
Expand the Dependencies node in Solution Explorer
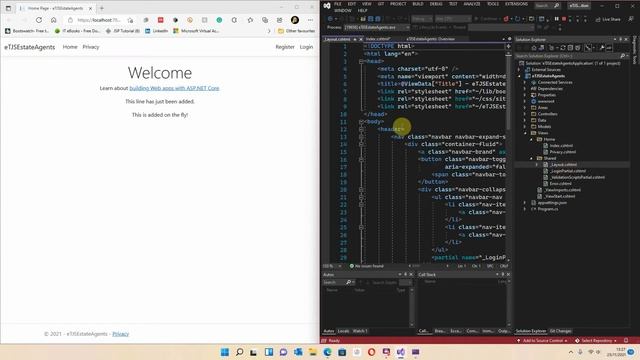tap(525, 89)
